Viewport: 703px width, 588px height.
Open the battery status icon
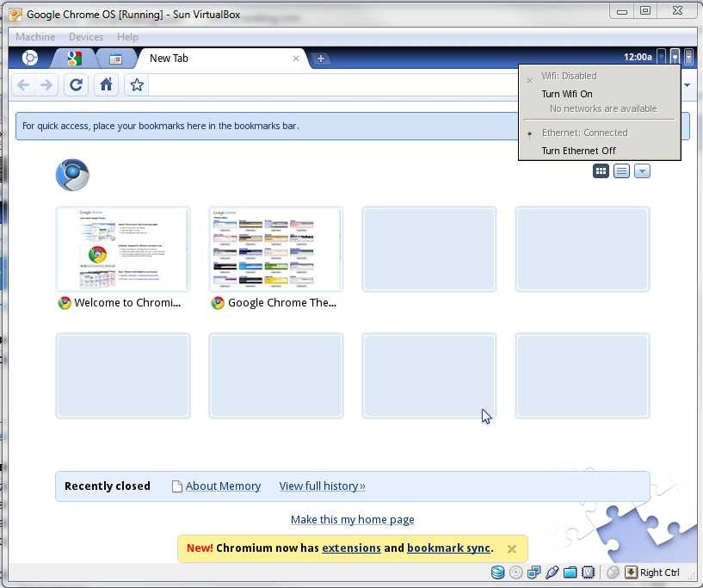pyautogui.click(x=662, y=57)
